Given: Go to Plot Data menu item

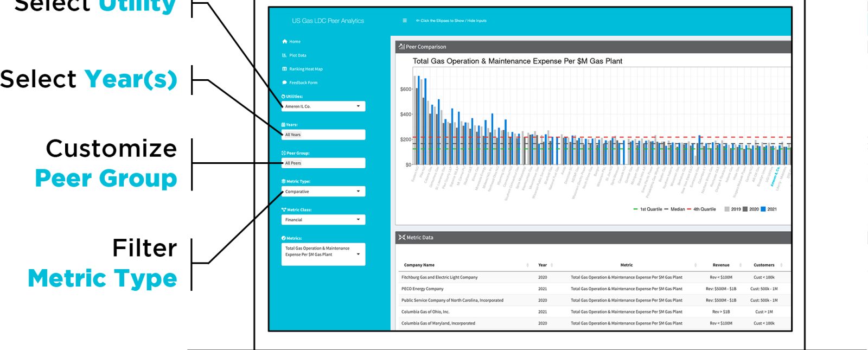Looking at the screenshot, I should [x=298, y=55].
